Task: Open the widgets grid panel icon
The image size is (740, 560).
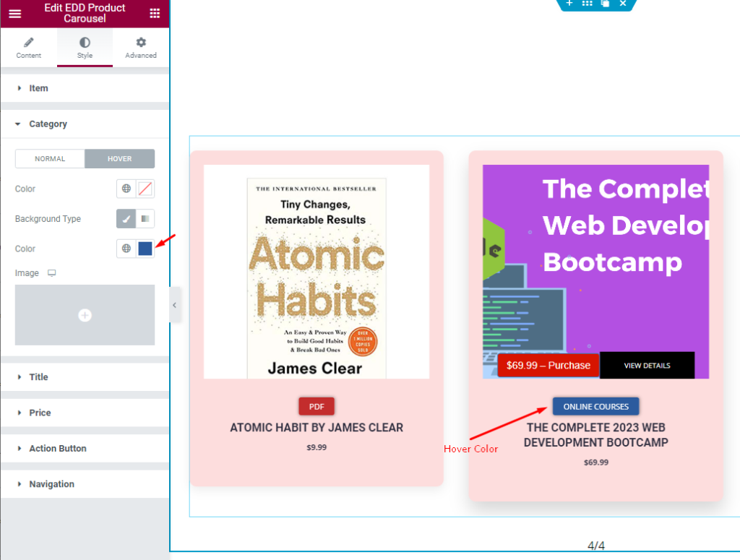Action: [x=155, y=13]
